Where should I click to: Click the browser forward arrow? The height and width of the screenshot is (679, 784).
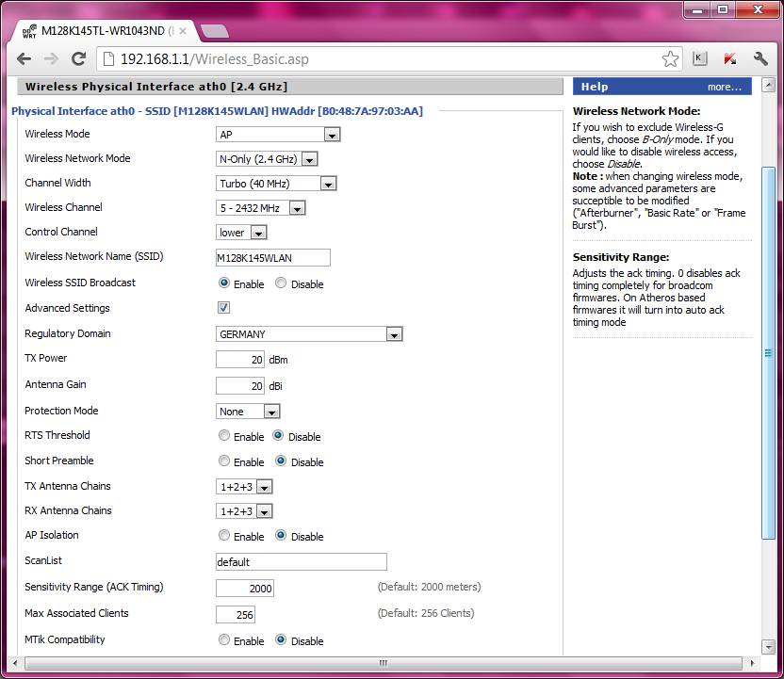coord(52,58)
